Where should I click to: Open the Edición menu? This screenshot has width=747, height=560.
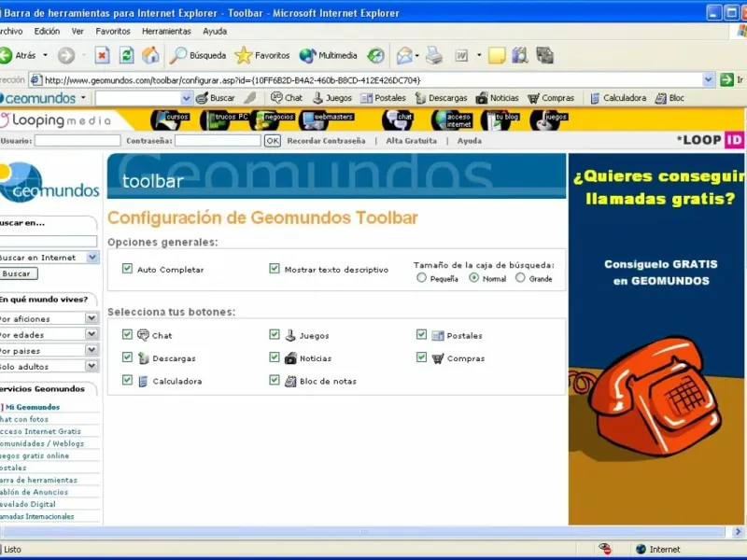pos(48,32)
